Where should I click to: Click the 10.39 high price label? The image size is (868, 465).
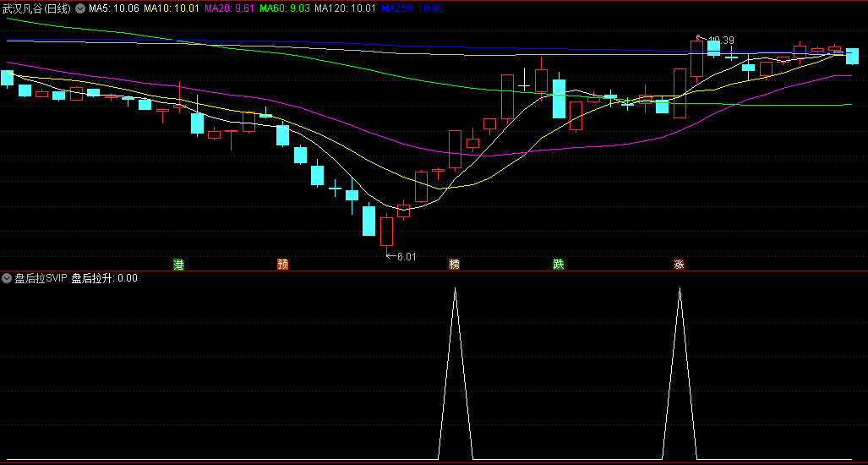click(x=721, y=41)
